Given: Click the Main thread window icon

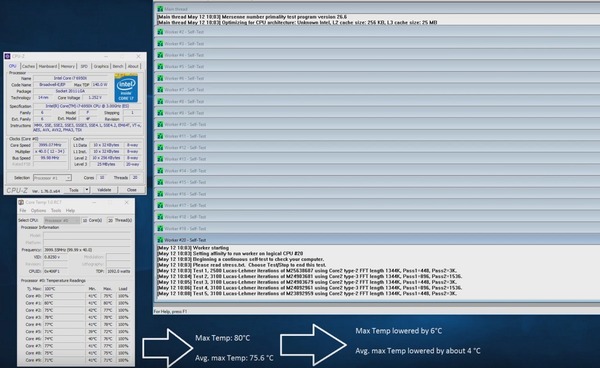Looking at the screenshot, I should click(x=160, y=9).
